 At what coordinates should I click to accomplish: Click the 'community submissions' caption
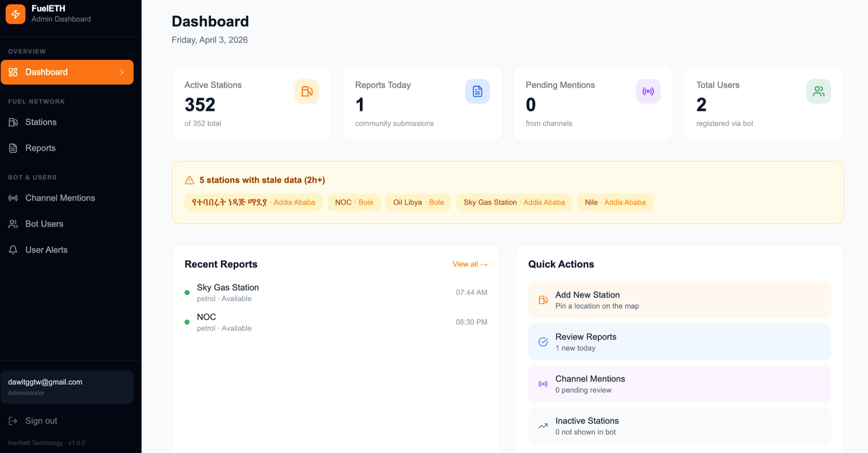pyautogui.click(x=394, y=123)
